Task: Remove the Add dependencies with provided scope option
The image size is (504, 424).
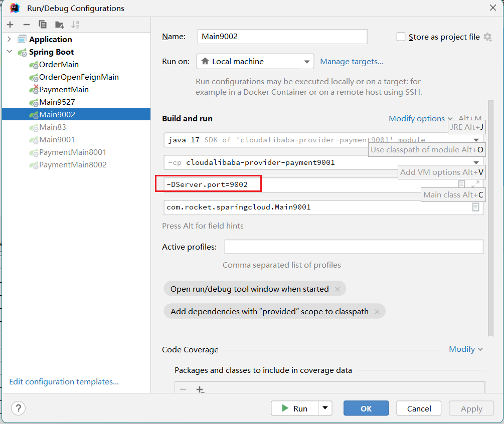Action: 377,312
